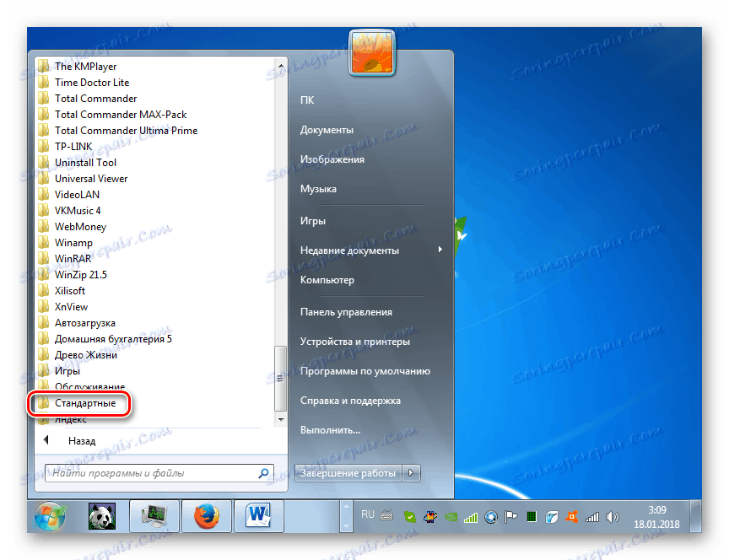Open Игры in right Start pane
The width and height of the screenshot is (729, 560).
click(313, 221)
